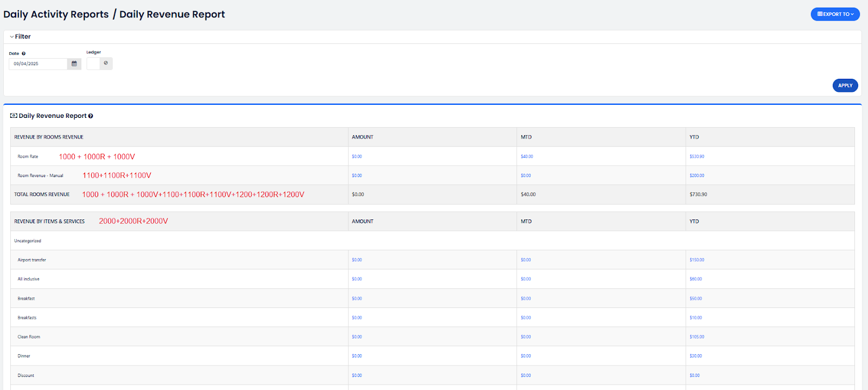Open Breakfast YTD $50.00 link
The image size is (868, 390).
click(x=695, y=298)
